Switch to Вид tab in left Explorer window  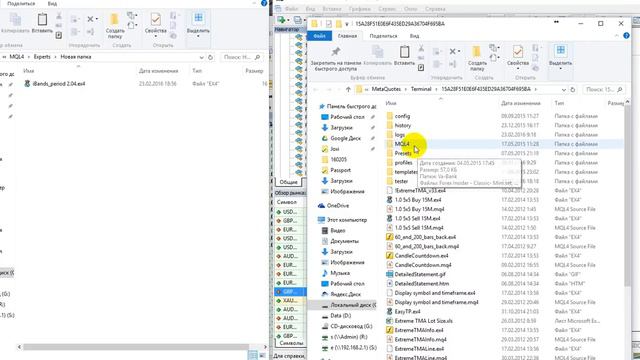pos(52,3)
